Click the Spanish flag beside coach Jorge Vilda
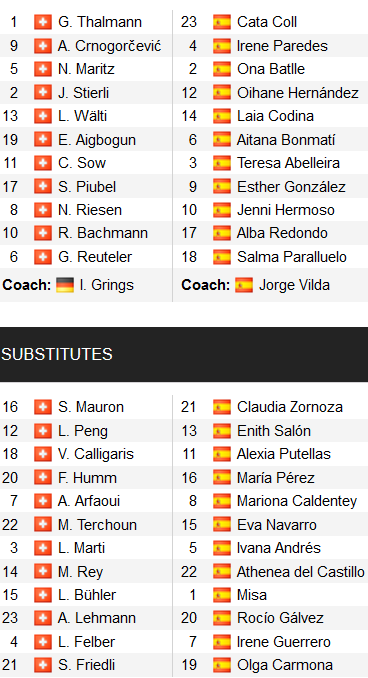Image resolution: width=368 pixels, height=678 pixels. 244,285
